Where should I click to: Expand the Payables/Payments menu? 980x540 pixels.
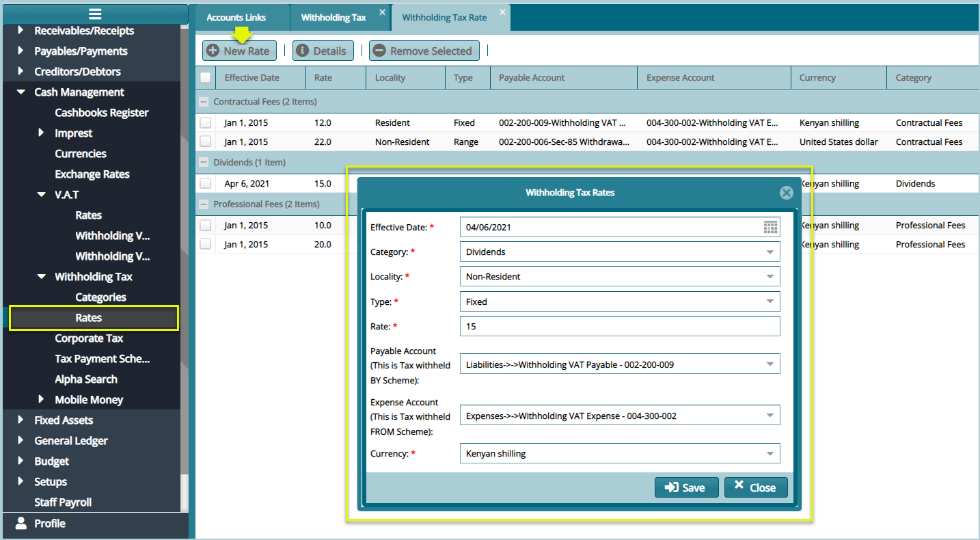[21, 51]
